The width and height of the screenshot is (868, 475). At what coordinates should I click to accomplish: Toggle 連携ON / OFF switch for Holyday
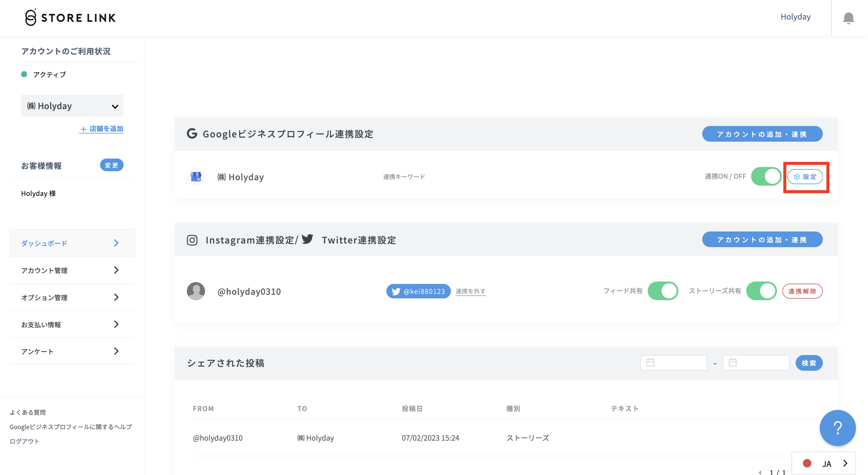(x=766, y=176)
